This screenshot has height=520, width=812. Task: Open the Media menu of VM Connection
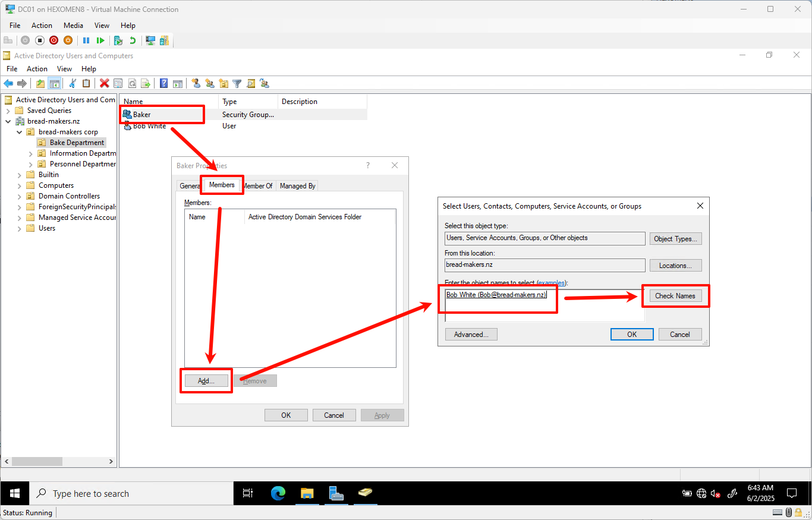[74, 26]
